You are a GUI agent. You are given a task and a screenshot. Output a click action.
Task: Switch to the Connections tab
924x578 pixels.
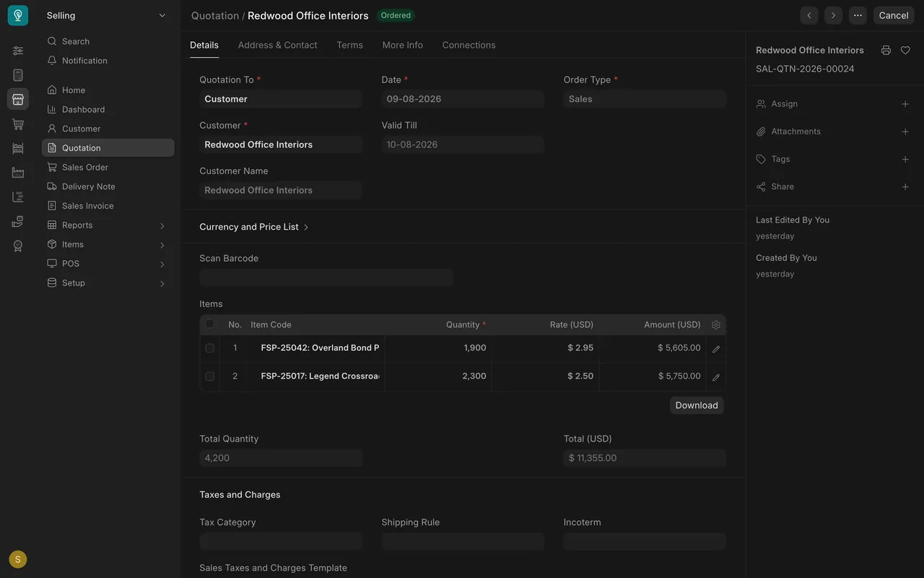(468, 45)
